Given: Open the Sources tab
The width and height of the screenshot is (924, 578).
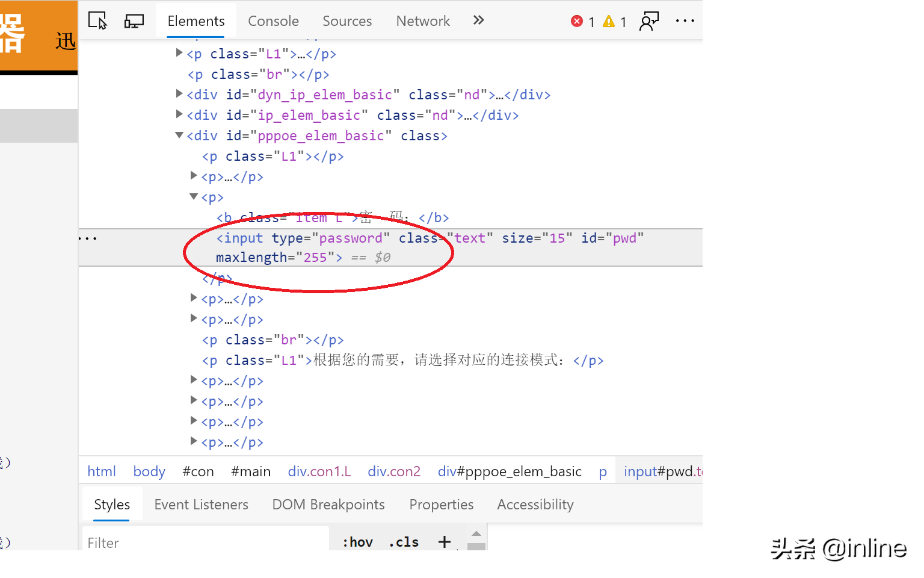Looking at the screenshot, I should point(347,21).
